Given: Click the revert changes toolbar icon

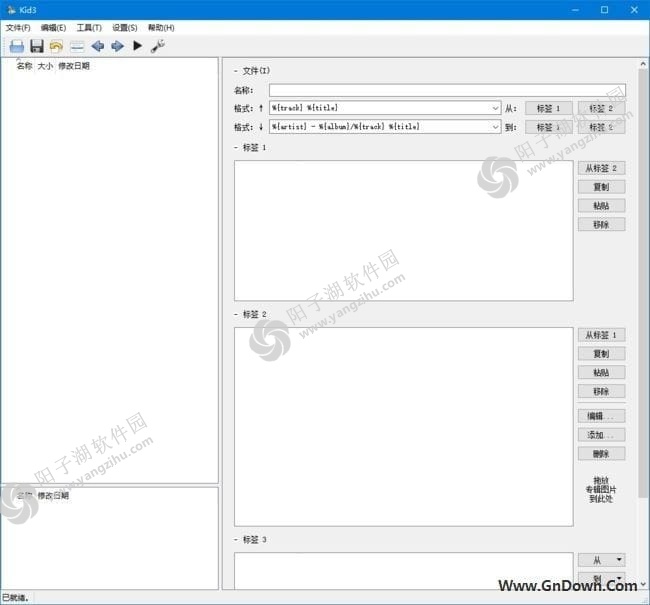Looking at the screenshot, I should (56, 46).
